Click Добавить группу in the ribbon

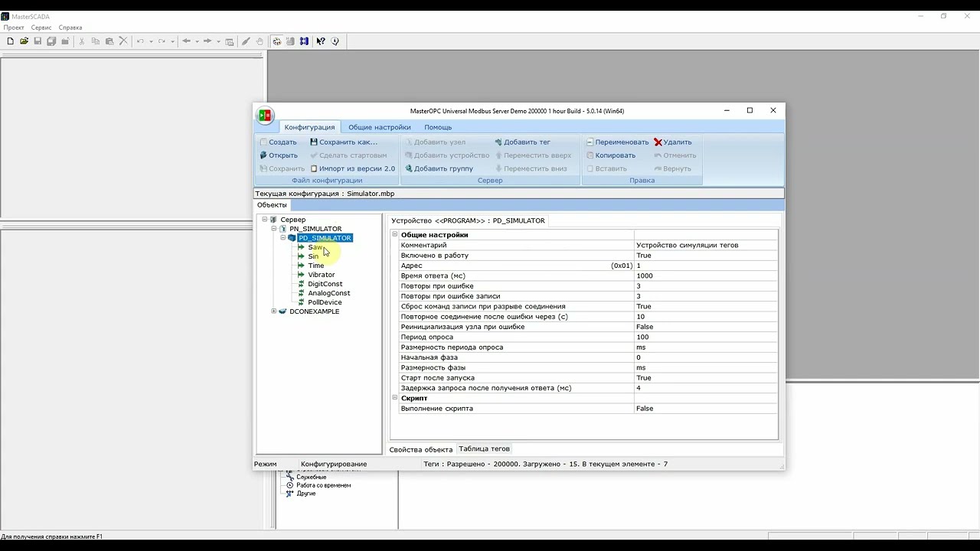coord(439,168)
